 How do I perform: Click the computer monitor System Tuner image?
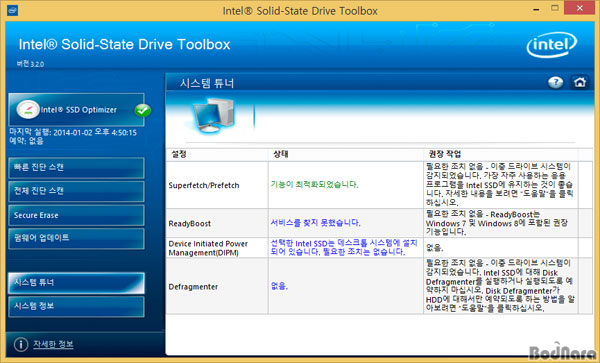coord(213,115)
